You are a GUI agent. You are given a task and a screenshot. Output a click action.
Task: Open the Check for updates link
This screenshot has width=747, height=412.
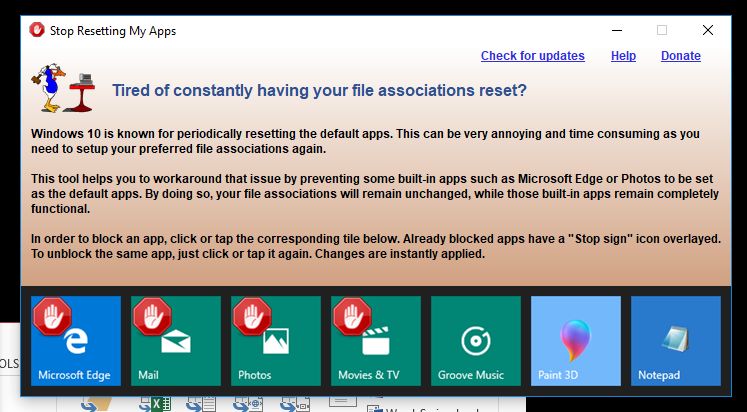[x=533, y=56]
